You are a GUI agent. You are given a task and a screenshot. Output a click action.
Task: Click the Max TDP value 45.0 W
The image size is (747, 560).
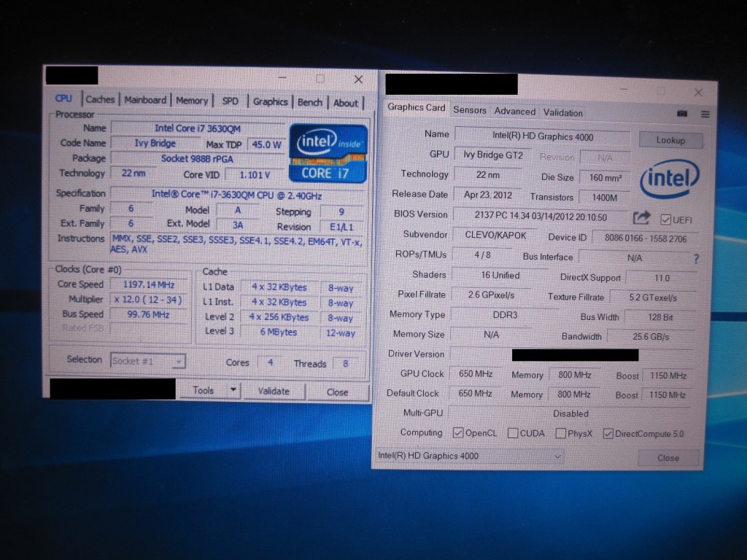pos(266,145)
